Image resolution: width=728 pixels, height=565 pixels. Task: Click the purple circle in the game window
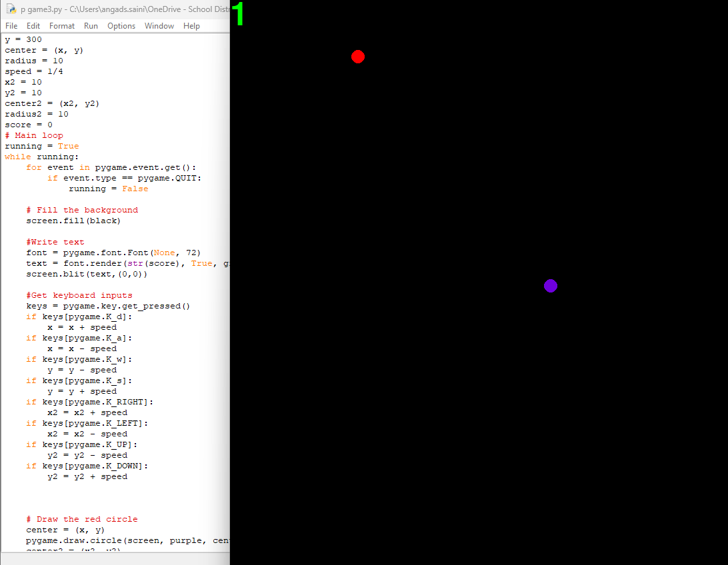click(550, 286)
